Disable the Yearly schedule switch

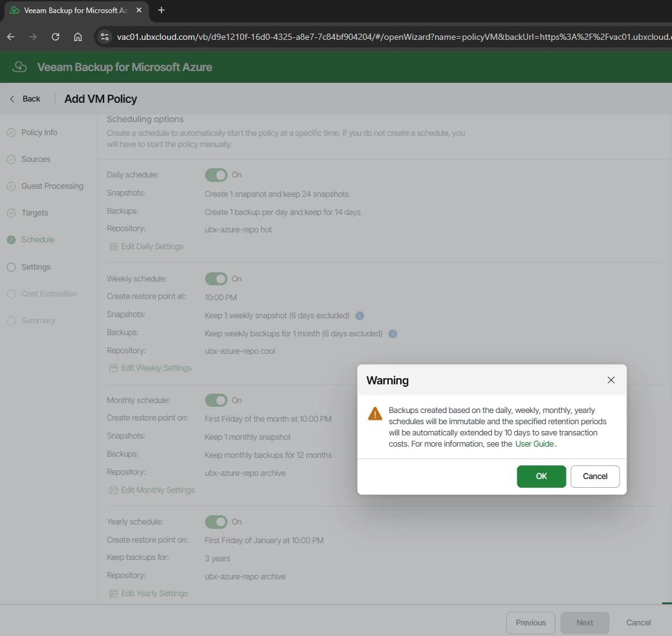pyautogui.click(x=216, y=521)
